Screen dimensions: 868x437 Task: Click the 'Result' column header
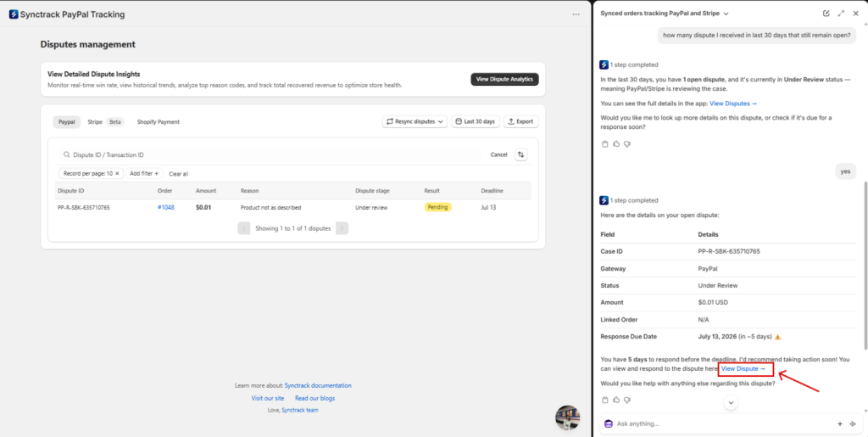pyautogui.click(x=431, y=191)
